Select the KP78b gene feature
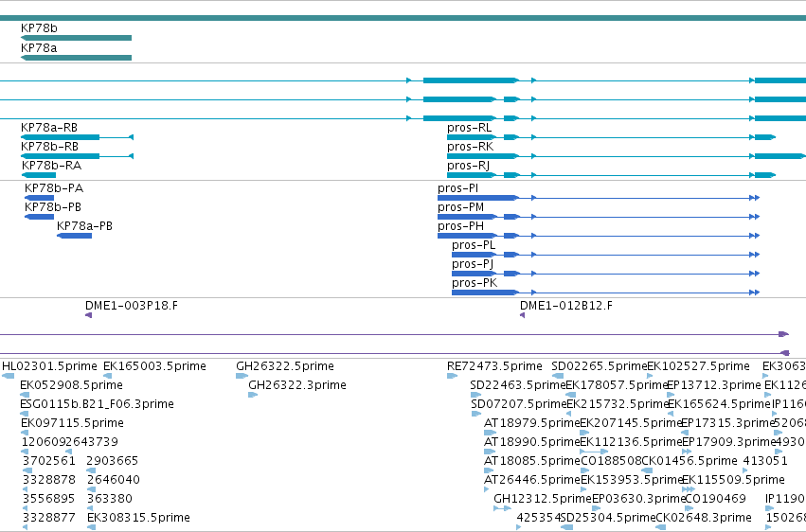Screen dimensions: 806x532 (76, 38)
